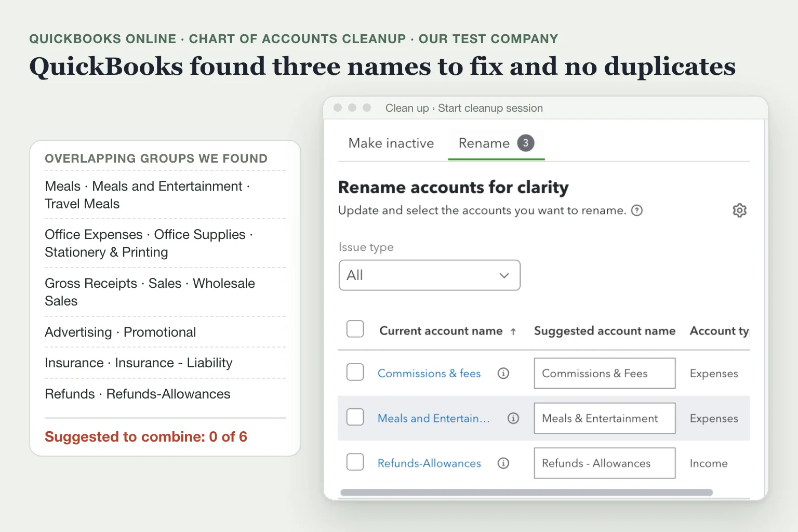This screenshot has height=532, width=798.
Task: Open the Refunds-Allowances account link
Action: 429,463
